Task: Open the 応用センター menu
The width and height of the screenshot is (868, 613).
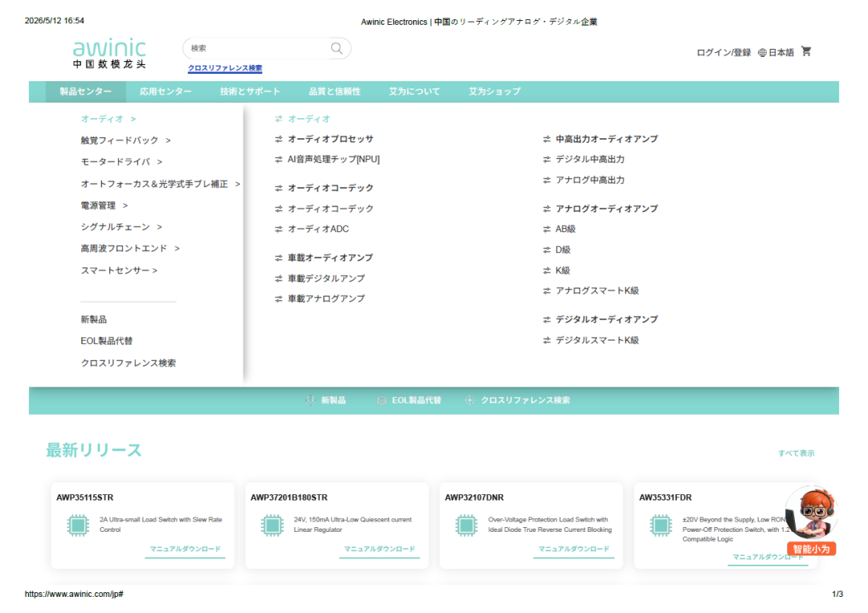Action: (x=166, y=92)
